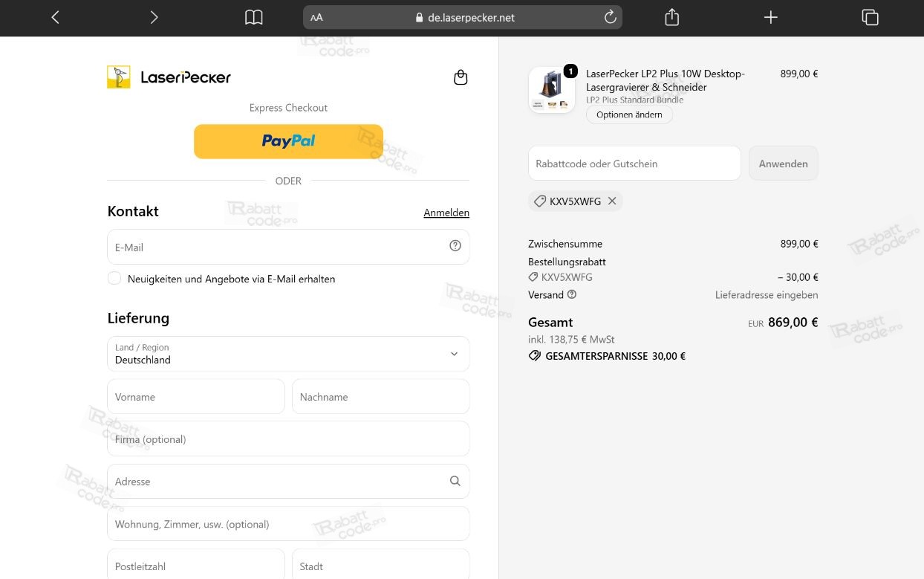924x579 pixels.
Task: Focus the Wohnung, Zimmer, usw. field
Action: pyautogui.click(x=288, y=523)
